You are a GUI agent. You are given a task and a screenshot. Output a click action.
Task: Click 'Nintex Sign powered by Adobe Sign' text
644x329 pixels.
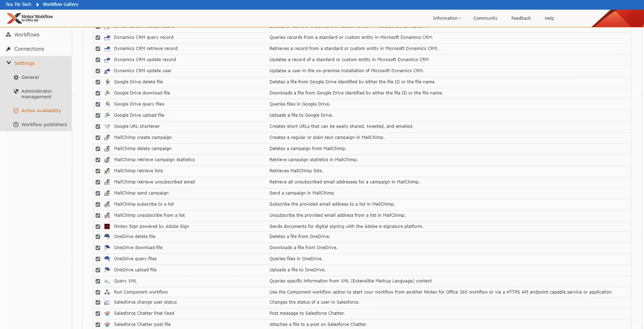(151, 226)
